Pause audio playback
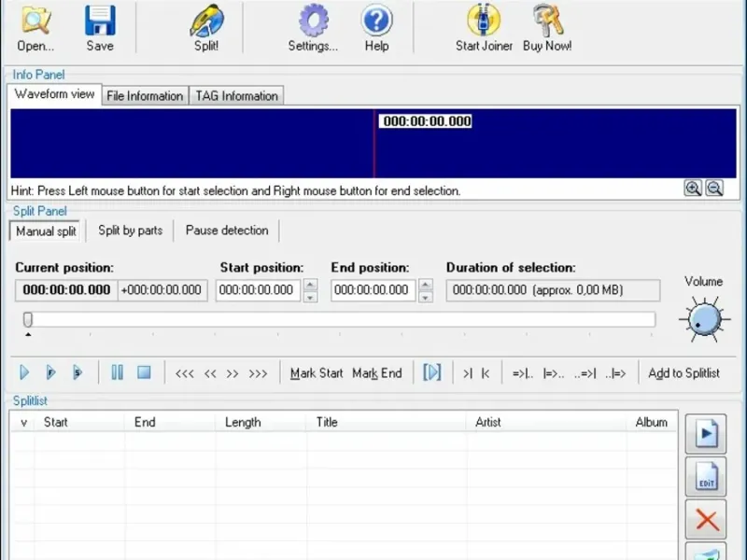Image resolution: width=747 pixels, height=560 pixels. [118, 372]
